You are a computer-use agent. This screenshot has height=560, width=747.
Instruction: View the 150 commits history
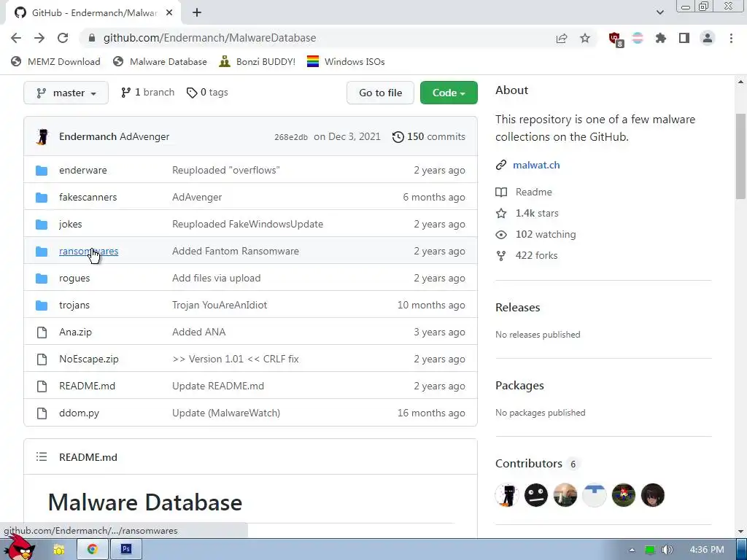(428, 136)
